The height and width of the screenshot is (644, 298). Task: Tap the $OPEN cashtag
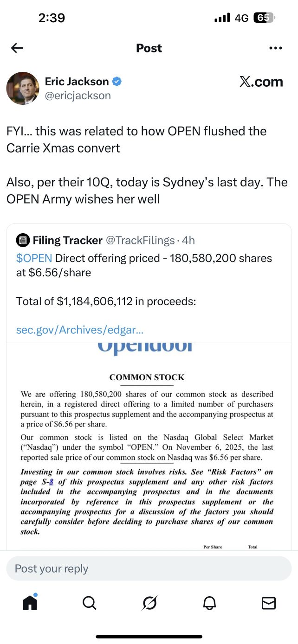pos(34,258)
